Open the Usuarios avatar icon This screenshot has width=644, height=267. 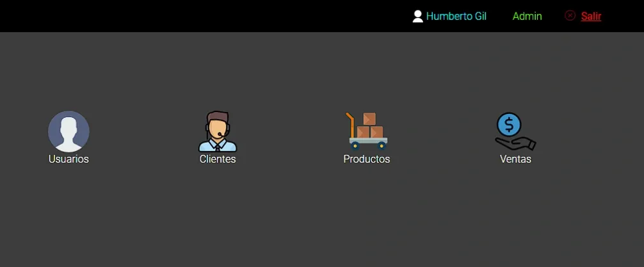pos(68,131)
